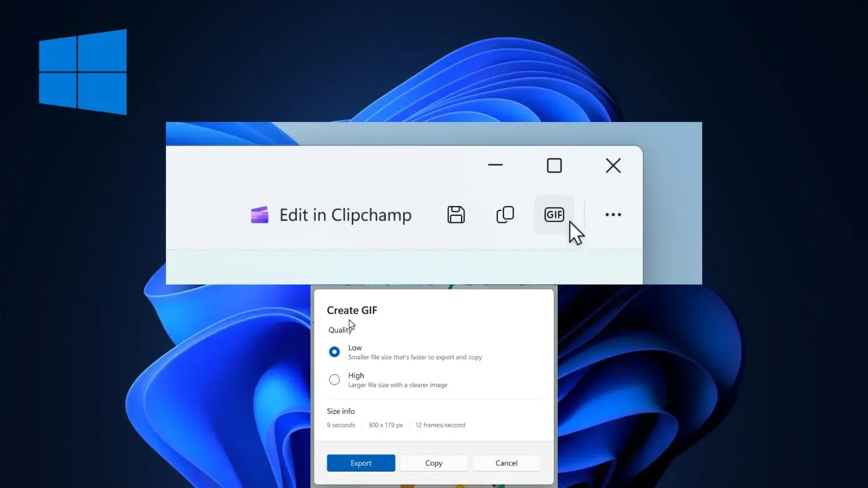The height and width of the screenshot is (488, 868).
Task: Click the purple video editor icon beside Edit in Clipchamp
Action: (260, 215)
